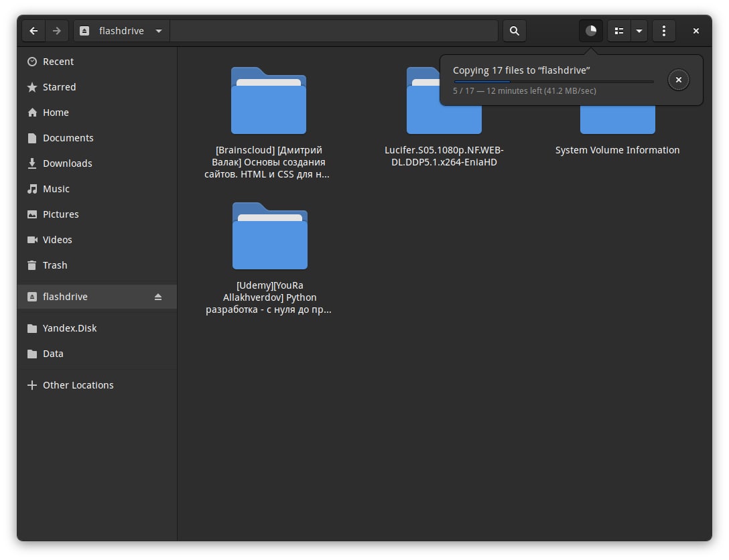Click the star icon beside Starred
The image size is (729, 560).
[x=32, y=87]
